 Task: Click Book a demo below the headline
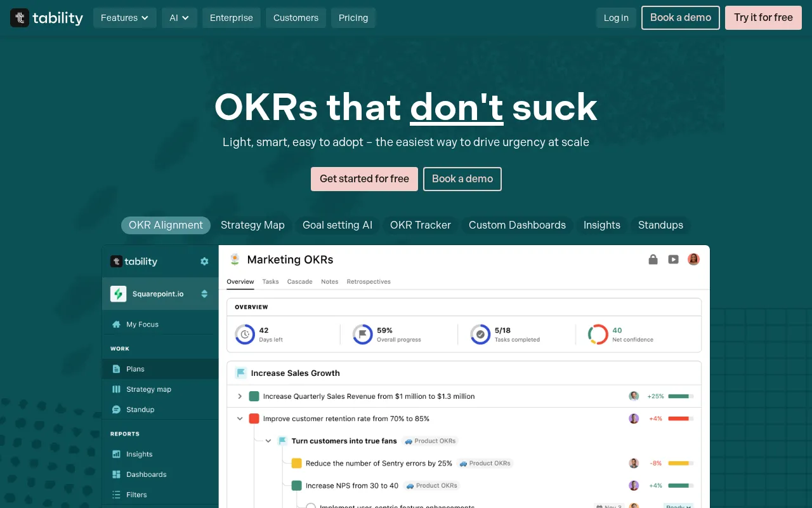[462, 179]
